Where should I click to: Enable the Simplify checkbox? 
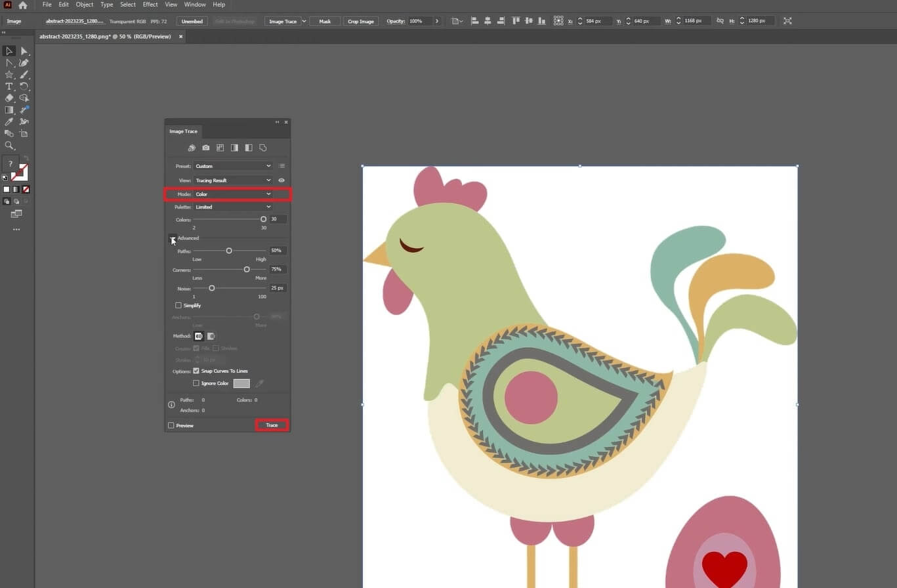[x=178, y=305]
